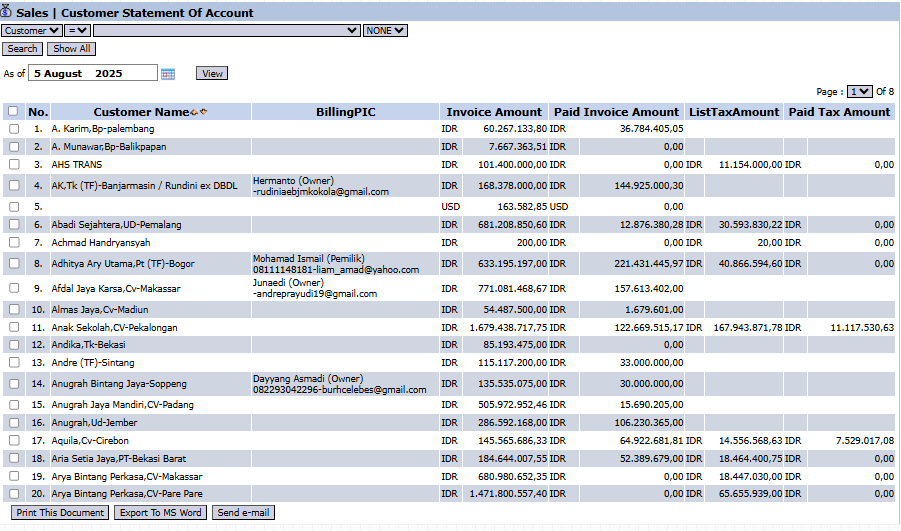
Task: Click the money bag icon beside Sales title
Action: click(x=7, y=12)
